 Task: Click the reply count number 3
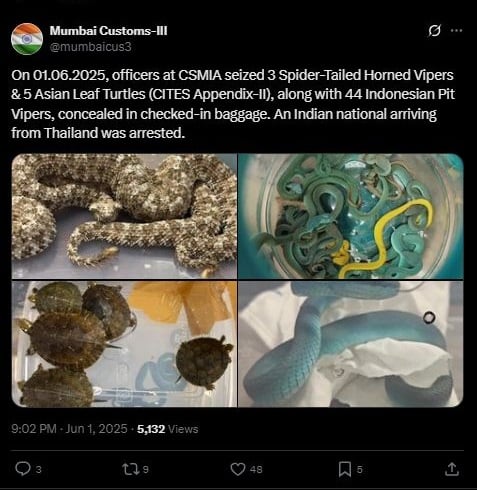38,469
